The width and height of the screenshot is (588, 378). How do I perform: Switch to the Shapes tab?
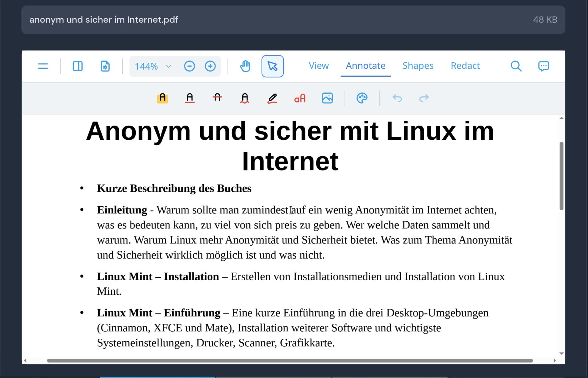[x=418, y=66]
